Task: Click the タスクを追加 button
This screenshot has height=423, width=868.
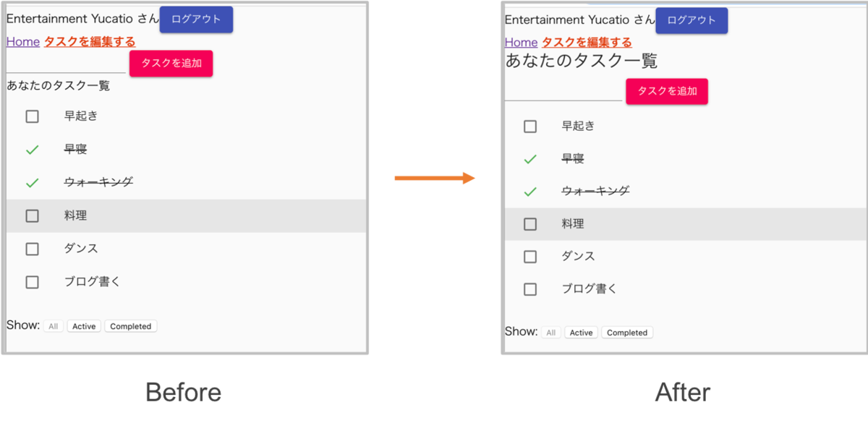Action: point(171,64)
